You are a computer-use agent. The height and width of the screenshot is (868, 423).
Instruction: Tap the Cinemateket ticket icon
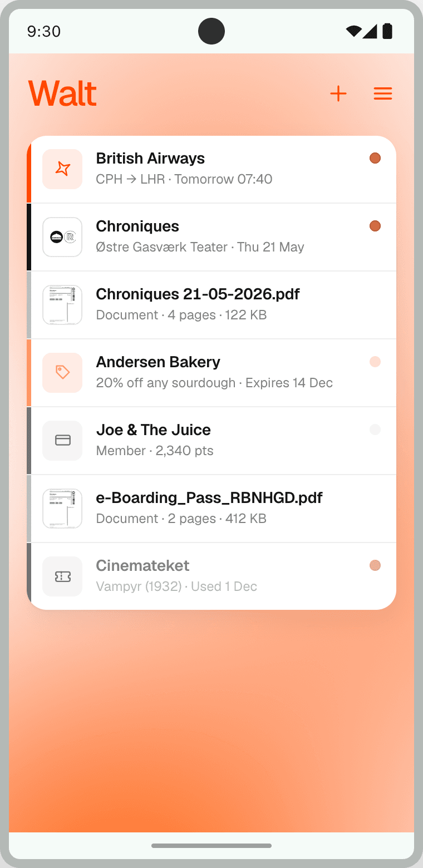62,576
